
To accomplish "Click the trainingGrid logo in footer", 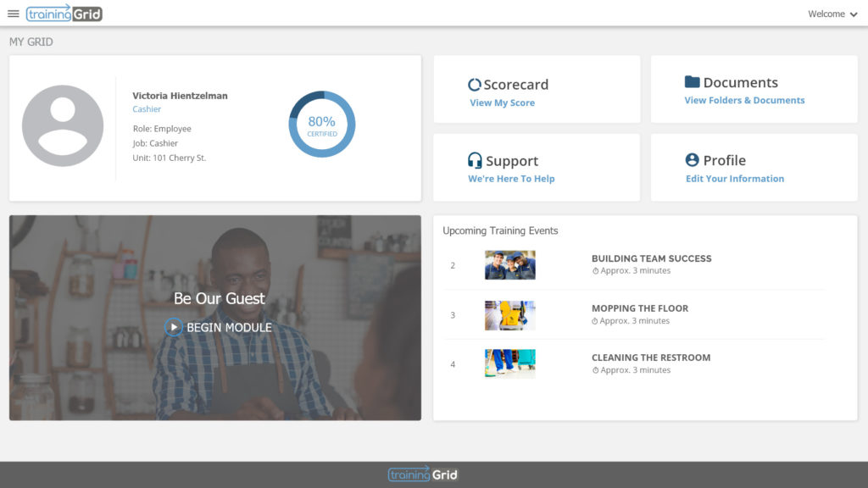I will [423, 474].
